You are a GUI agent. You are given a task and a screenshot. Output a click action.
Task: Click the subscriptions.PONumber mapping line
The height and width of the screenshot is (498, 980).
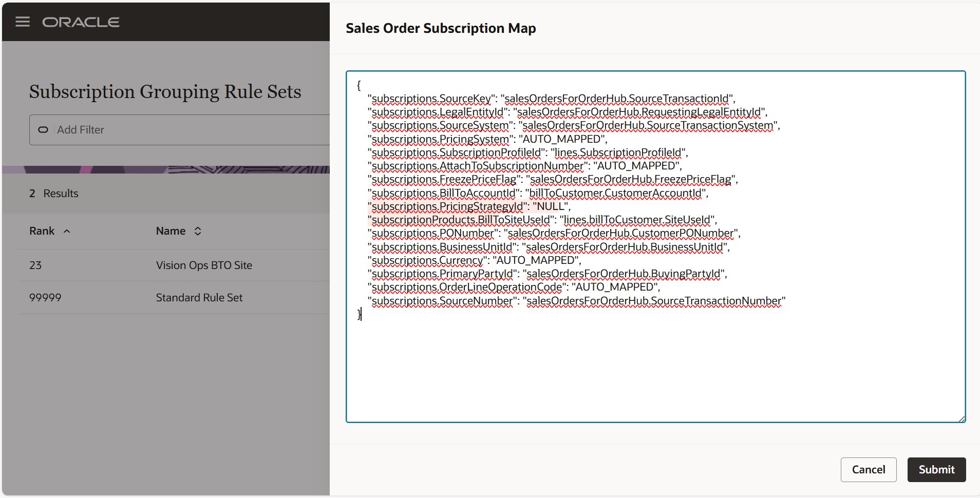point(554,233)
